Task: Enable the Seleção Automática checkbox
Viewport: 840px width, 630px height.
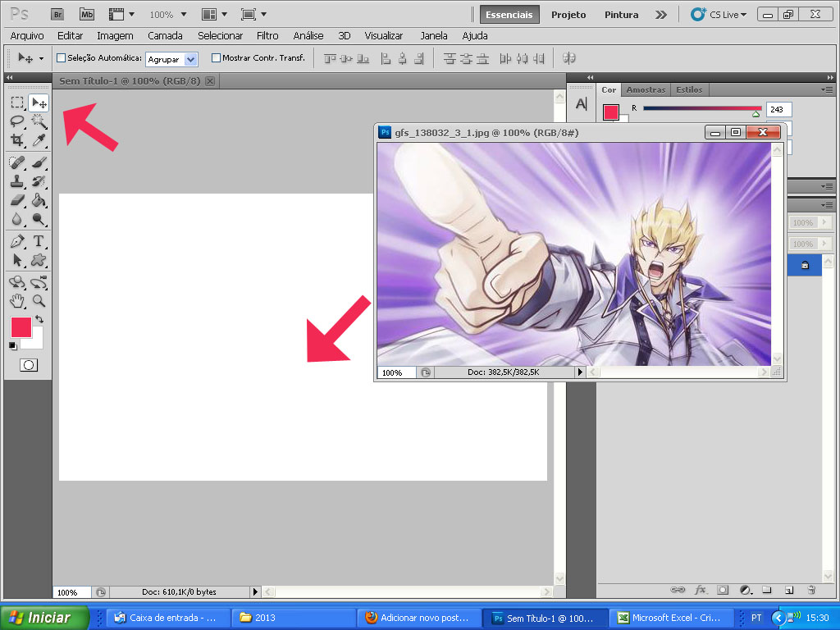Action: 61,58
